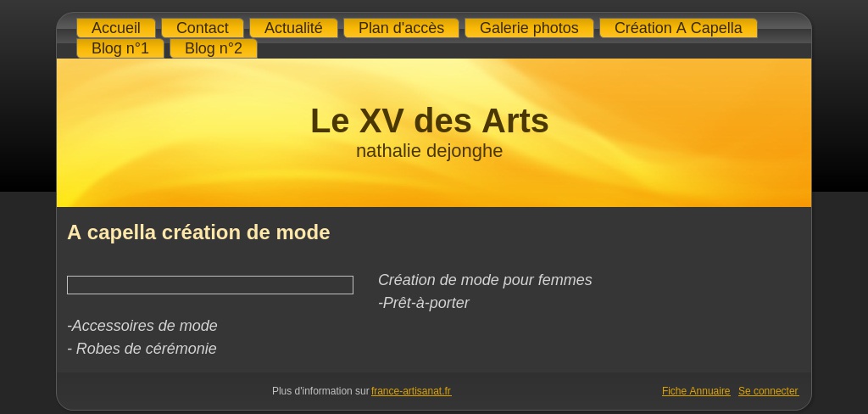The height and width of the screenshot is (414, 868).
Task: View the Galerie photos tab
Action: tap(529, 28)
